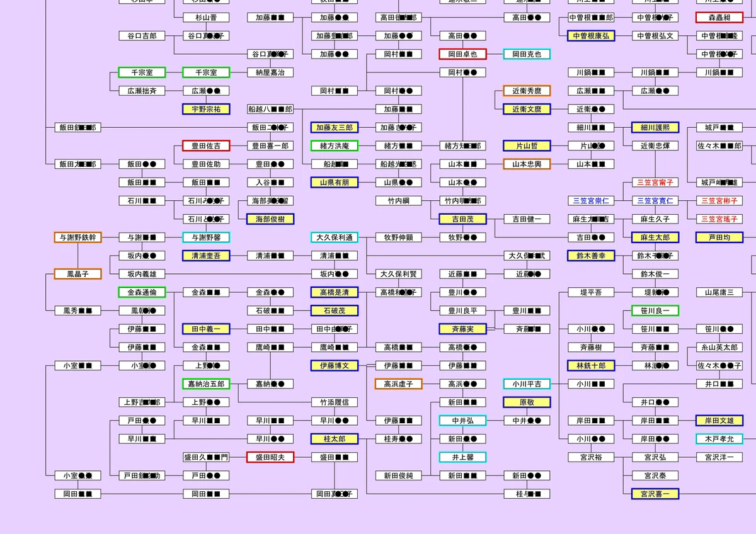Select the 吉田茂 name box
This screenshot has height=534, width=756.
[462, 219]
